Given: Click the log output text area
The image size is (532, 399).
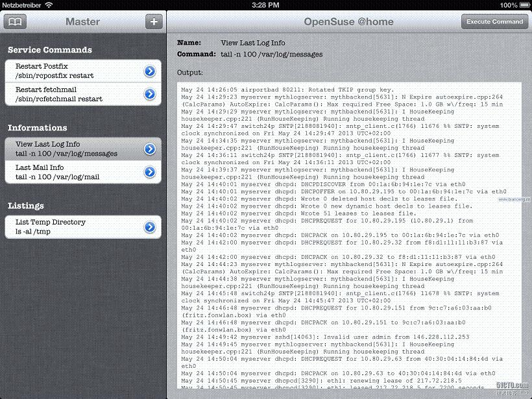Looking at the screenshot, I should tap(349, 235).
